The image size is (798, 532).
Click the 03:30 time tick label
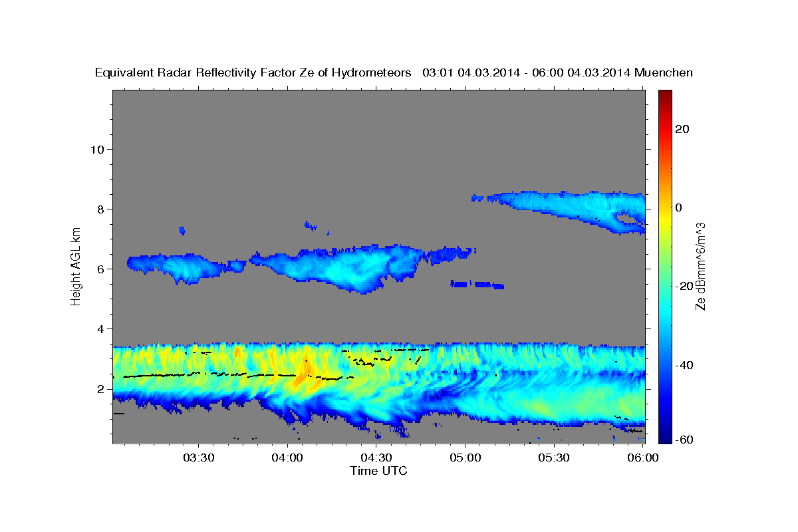click(x=198, y=458)
